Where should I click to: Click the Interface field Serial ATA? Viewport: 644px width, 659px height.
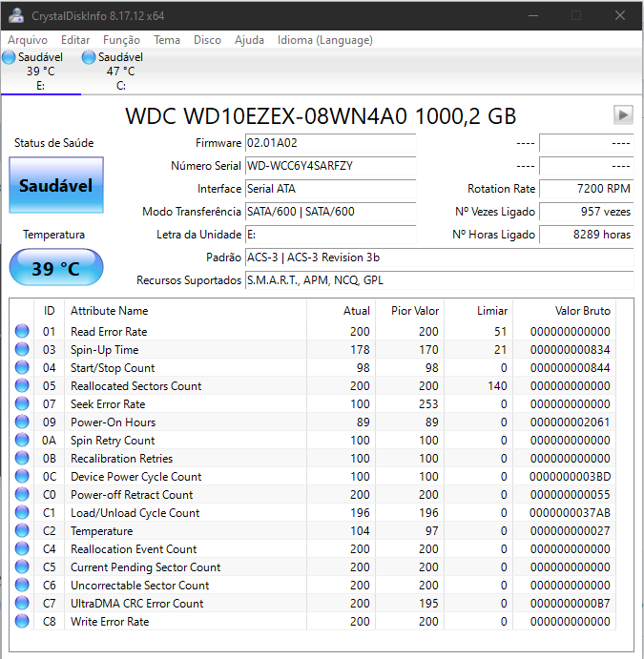point(331,189)
